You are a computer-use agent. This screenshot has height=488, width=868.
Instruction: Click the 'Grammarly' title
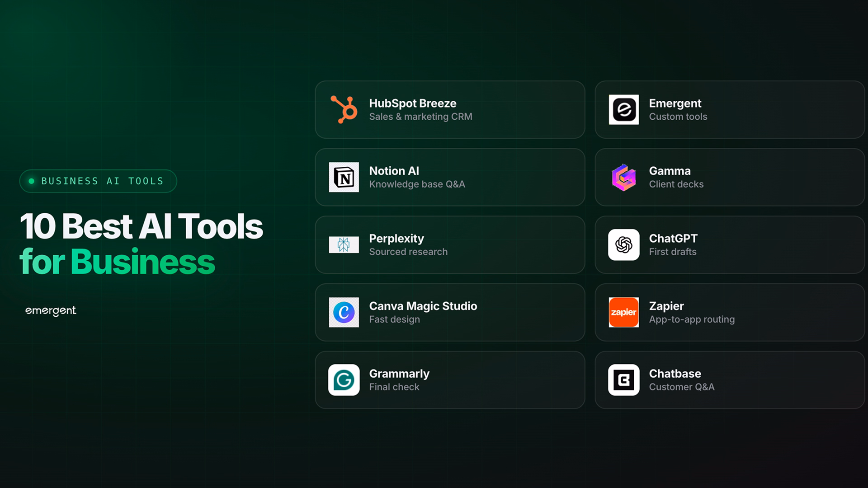pyautogui.click(x=399, y=374)
